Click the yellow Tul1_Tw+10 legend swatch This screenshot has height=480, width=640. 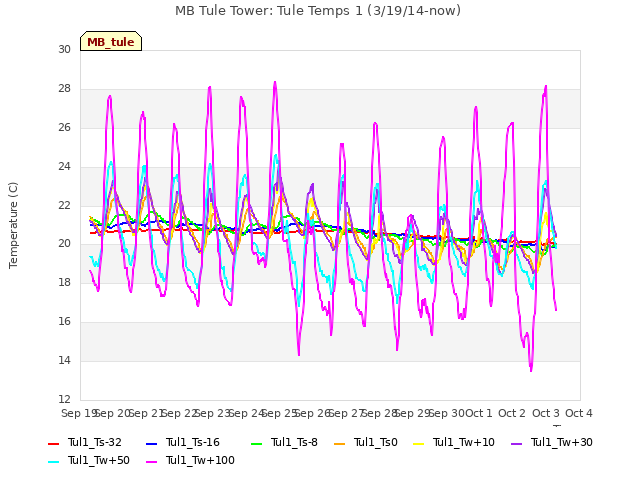[419, 444]
